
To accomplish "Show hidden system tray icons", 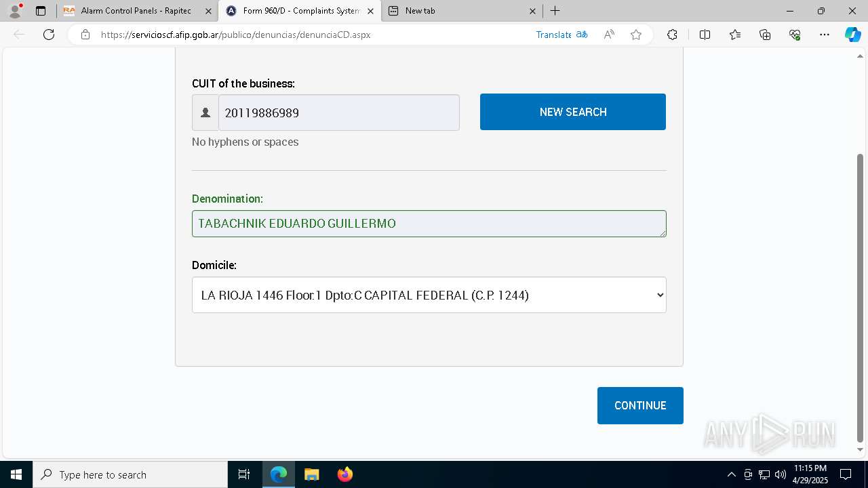I will (731, 474).
